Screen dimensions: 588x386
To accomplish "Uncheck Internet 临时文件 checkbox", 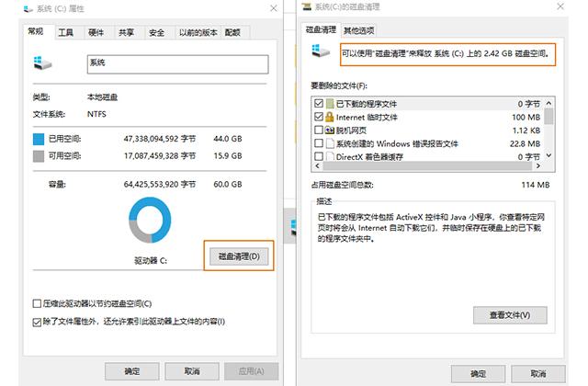I will pyautogui.click(x=319, y=117).
